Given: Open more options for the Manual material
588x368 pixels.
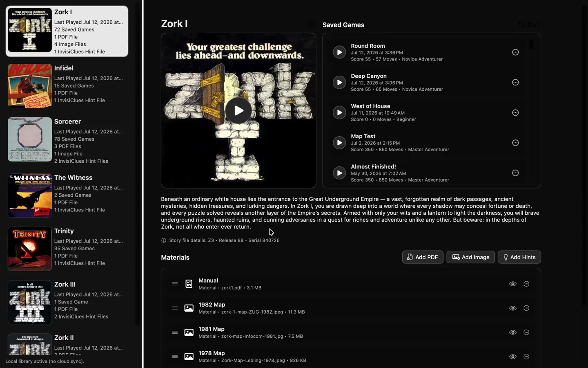Looking at the screenshot, I should pos(526,284).
